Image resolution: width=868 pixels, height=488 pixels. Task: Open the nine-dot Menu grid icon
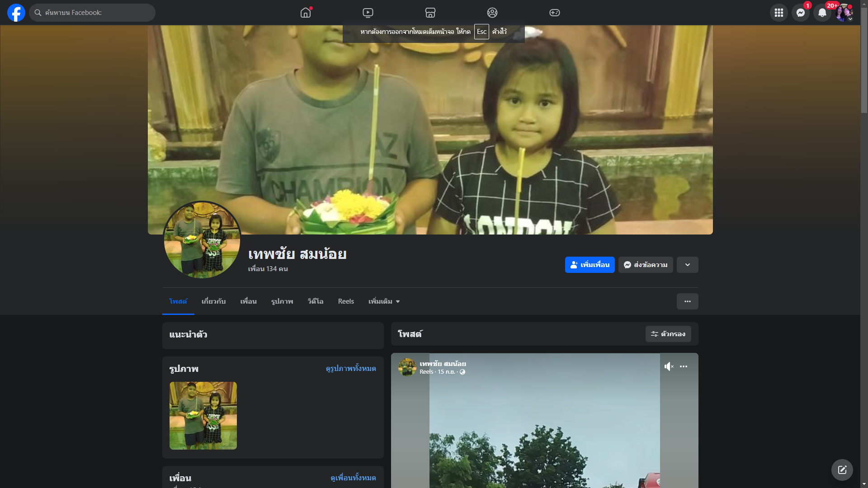point(778,13)
